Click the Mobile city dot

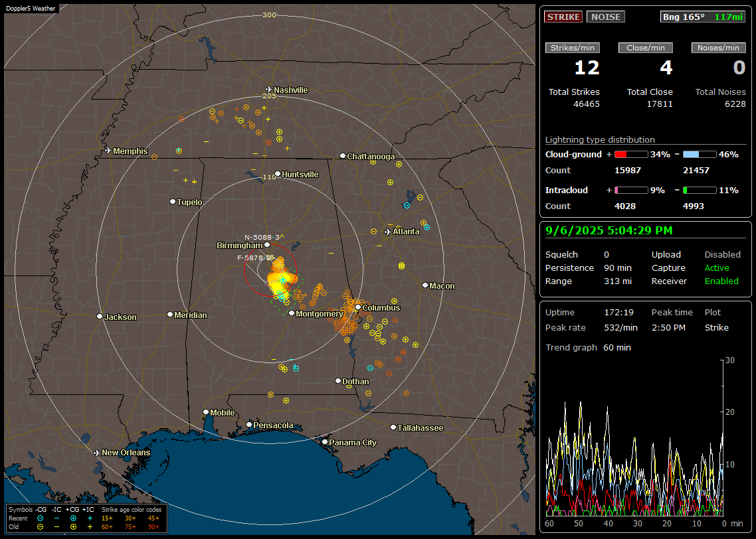coord(206,412)
